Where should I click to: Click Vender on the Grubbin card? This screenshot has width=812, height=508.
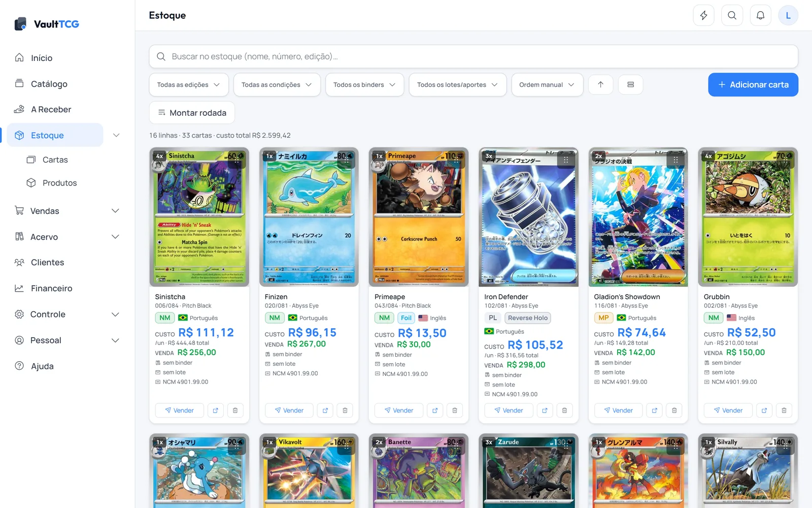click(x=728, y=410)
